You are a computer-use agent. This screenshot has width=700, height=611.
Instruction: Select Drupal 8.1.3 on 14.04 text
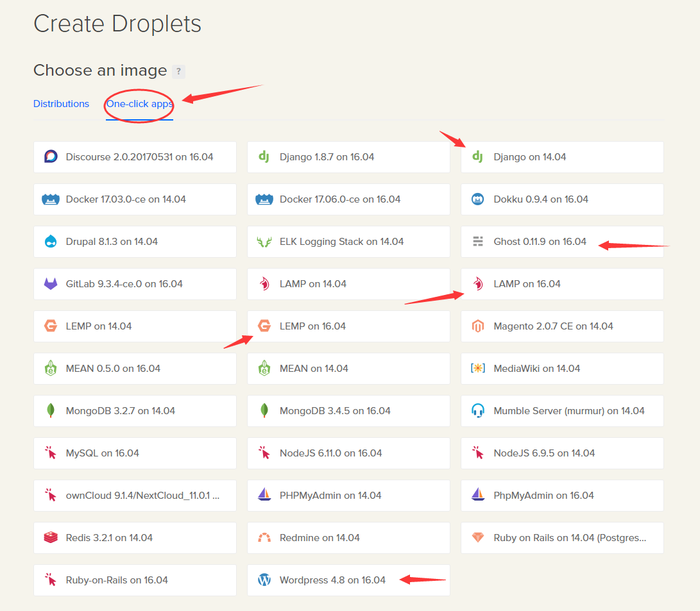(112, 242)
